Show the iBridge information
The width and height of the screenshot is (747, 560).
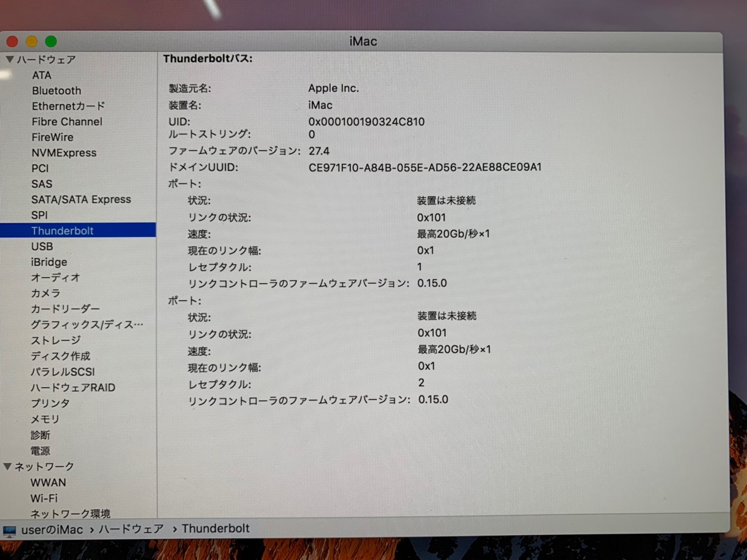49,262
